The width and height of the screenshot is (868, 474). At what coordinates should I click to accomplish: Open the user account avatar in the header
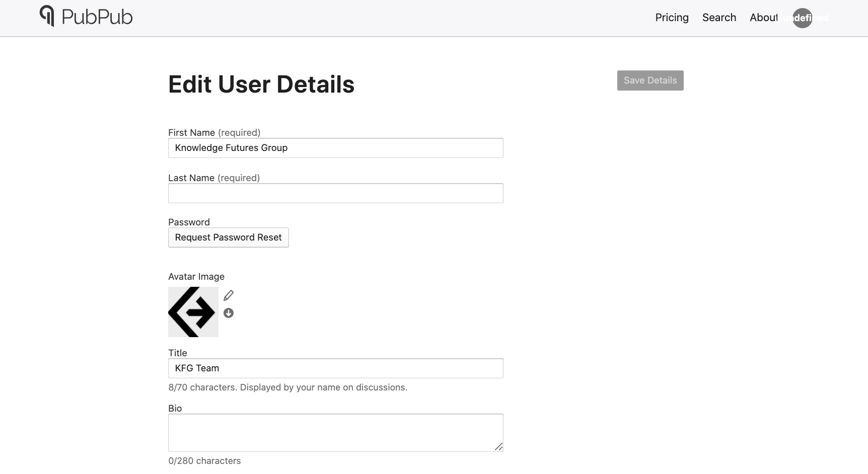[x=802, y=18]
